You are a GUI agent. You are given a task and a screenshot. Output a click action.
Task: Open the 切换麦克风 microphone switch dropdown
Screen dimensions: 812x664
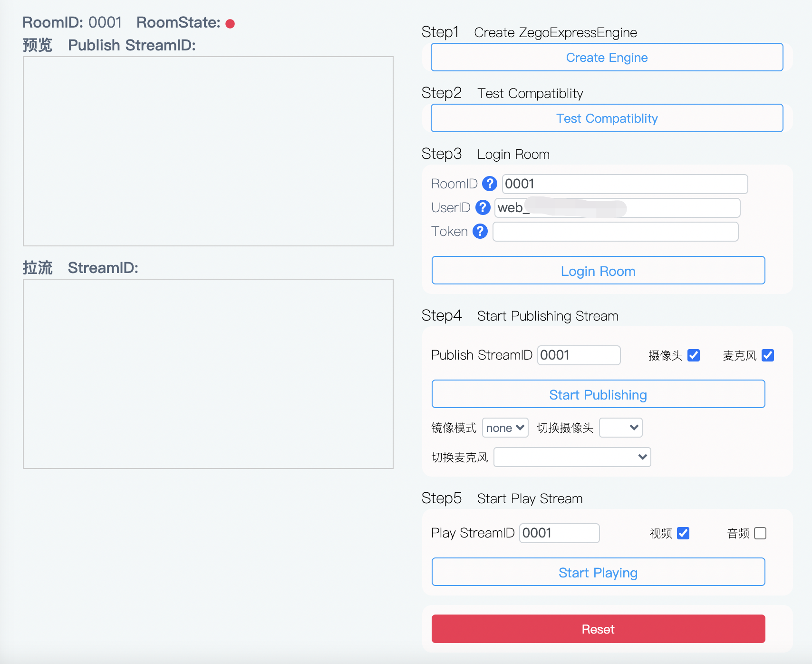[572, 457]
